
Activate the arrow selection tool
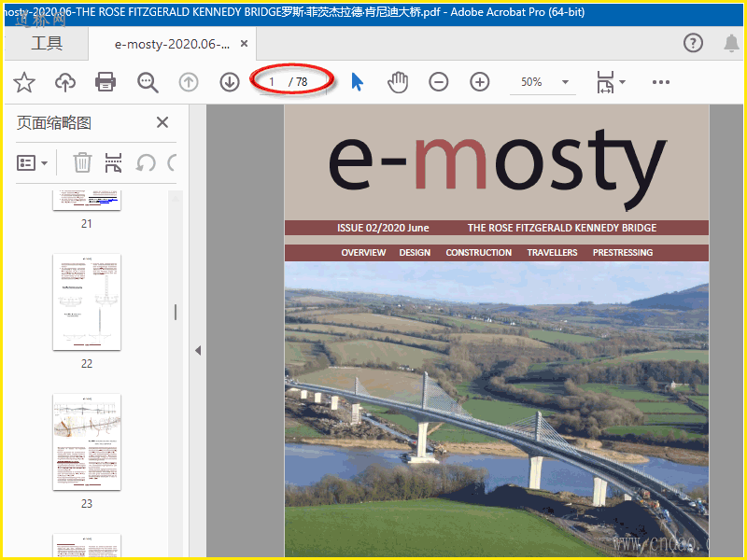tap(357, 82)
